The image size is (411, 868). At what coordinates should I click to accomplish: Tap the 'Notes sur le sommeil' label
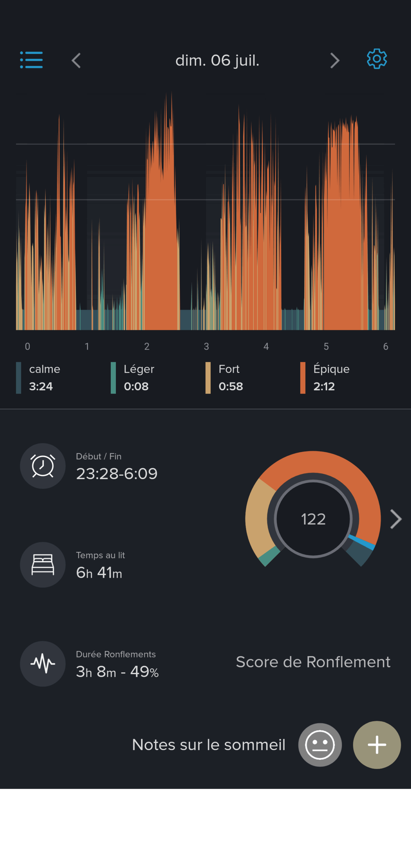click(x=208, y=745)
